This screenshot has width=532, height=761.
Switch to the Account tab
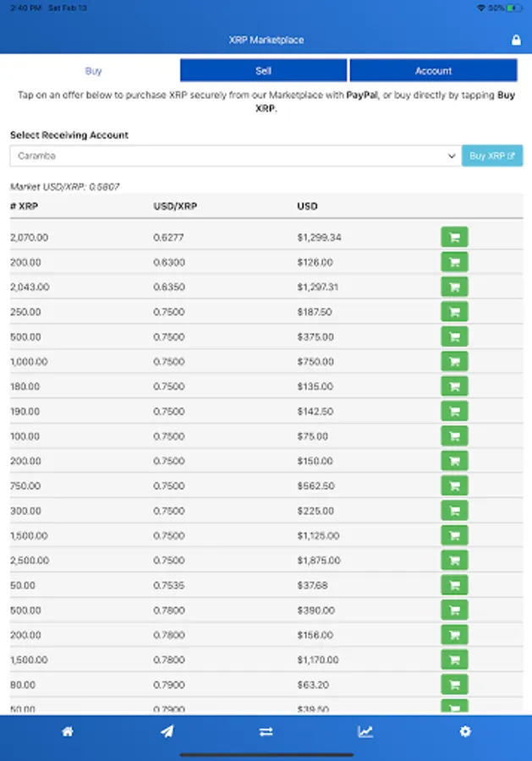coord(433,71)
